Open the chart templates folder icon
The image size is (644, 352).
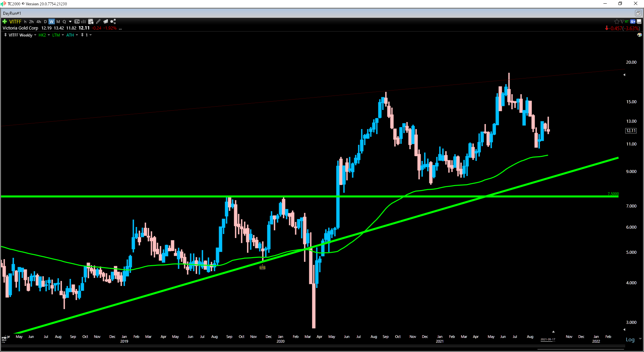pos(106,21)
